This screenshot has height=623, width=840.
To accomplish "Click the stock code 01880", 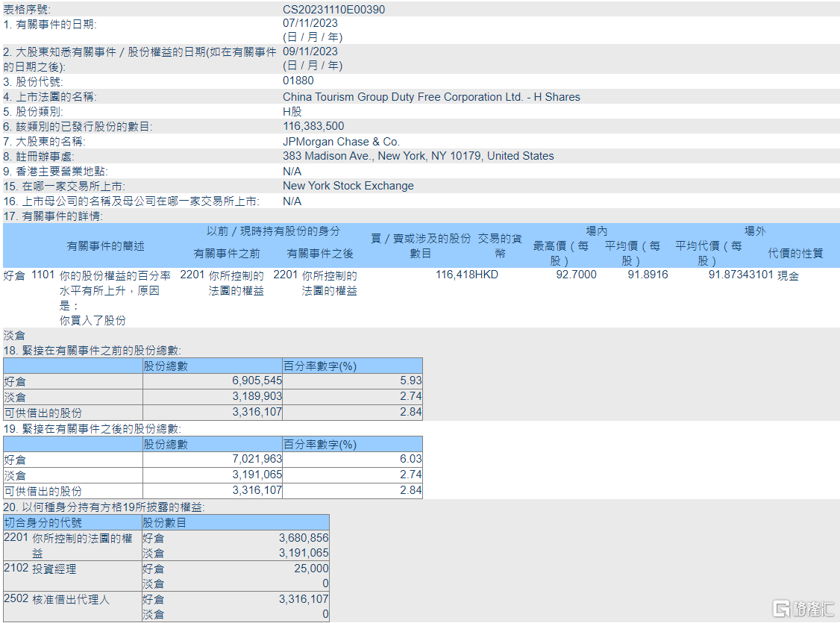I will pyautogui.click(x=298, y=81).
